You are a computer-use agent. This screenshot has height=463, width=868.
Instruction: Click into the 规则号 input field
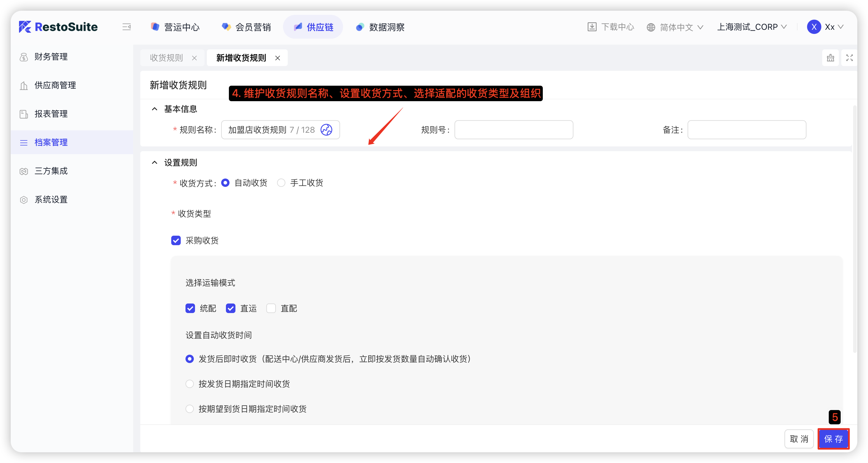click(x=514, y=130)
